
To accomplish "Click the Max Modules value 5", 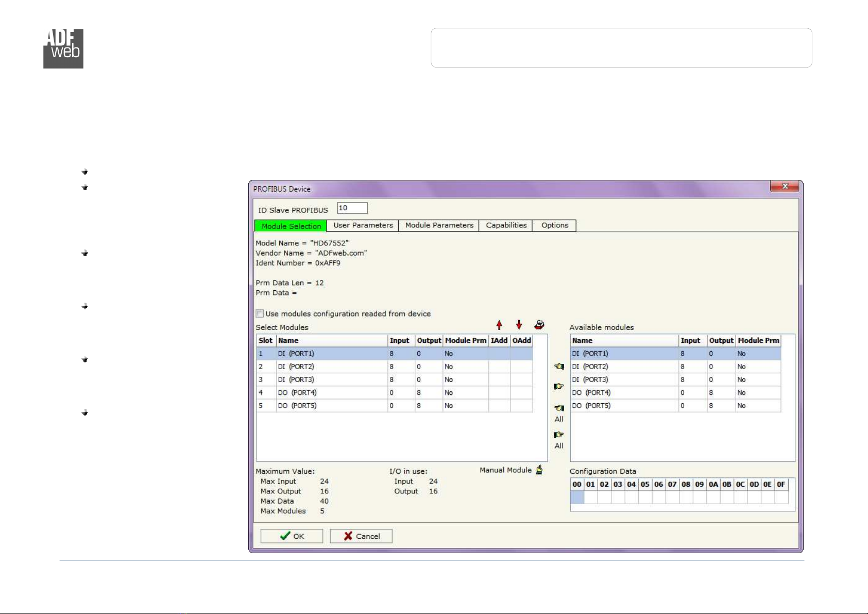I will point(322,511).
